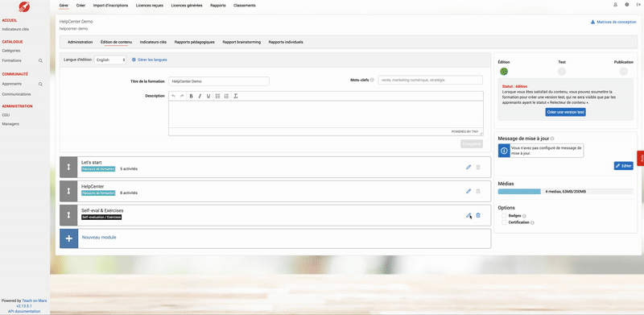644x315 pixels.
Task: Click the redo icon in description editor
Action: (x=182, y=96)
